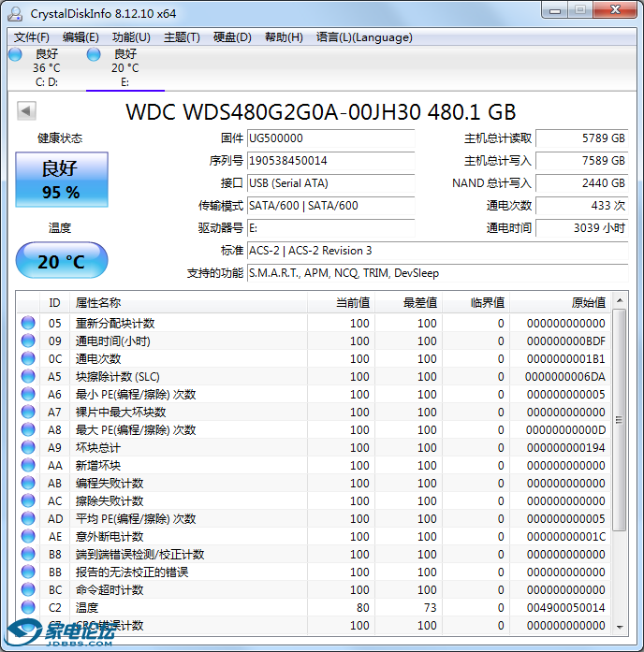644x652 pixels.
Task: Click the status orb on row AB 编程失败计数
Action: click(x=28, y=483)
